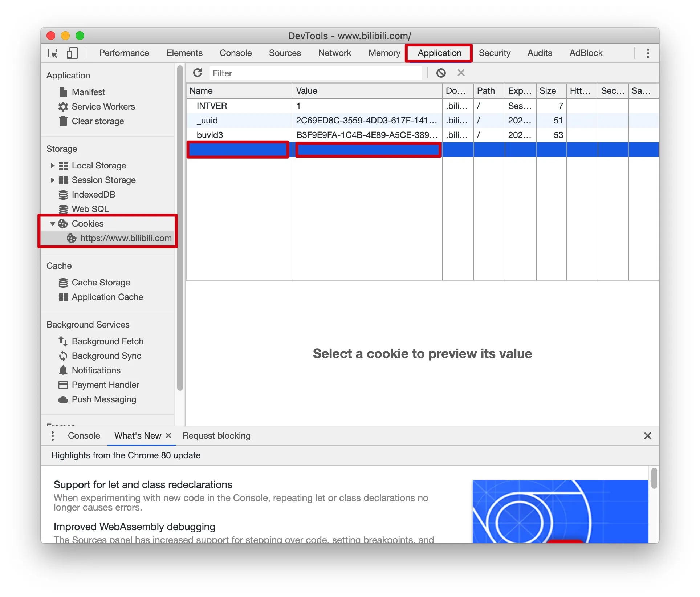Sort cookies by the Domain column header

pyautogui.click(x=458, y=91)
